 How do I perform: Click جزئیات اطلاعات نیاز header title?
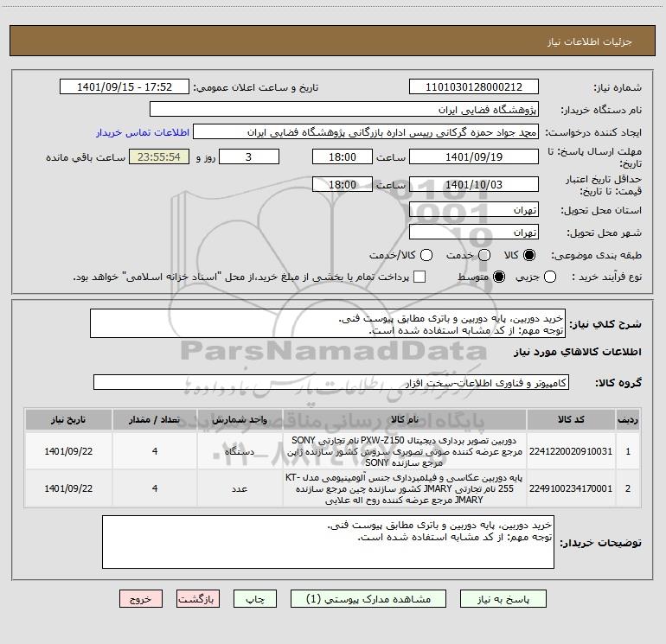pyautogui.click(x=590, y=41)
